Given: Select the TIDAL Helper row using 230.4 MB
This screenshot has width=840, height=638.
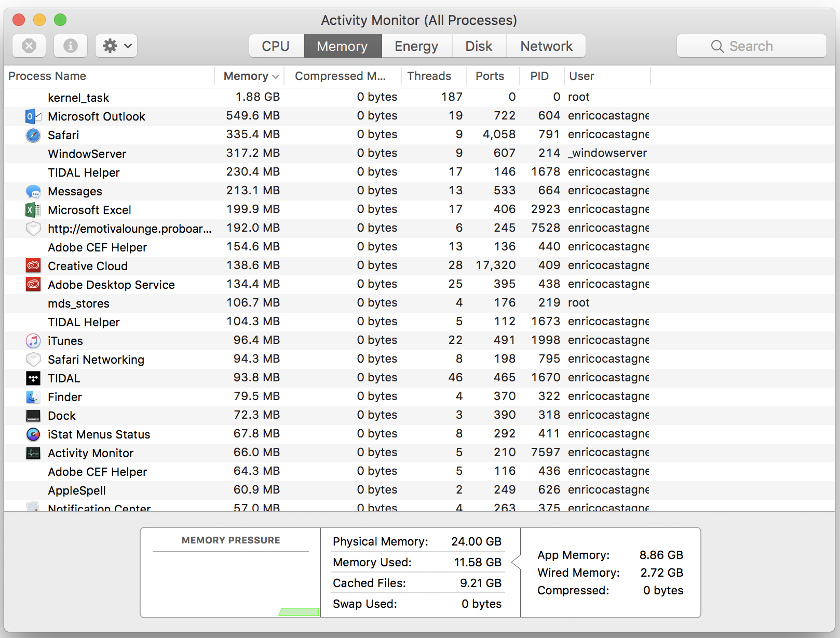Looking at the screenshot, I should [x=419, y=172].
